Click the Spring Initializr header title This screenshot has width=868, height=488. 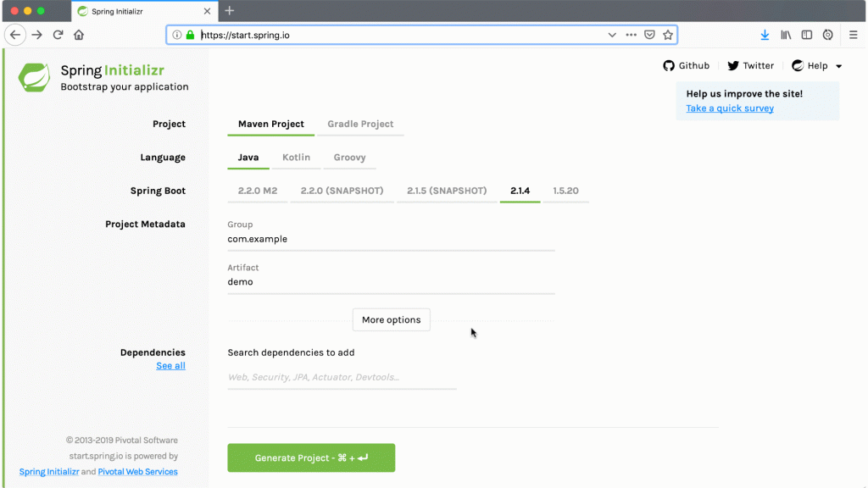click(x=113, y=70)
